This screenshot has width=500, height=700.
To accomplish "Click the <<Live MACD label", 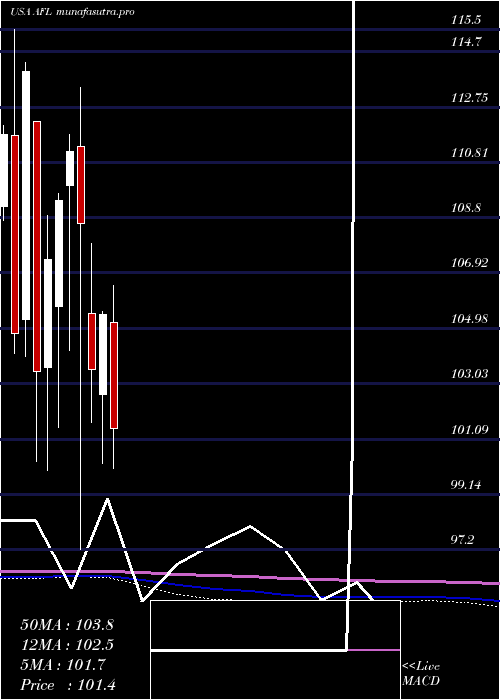I will (x=421, y=674).
